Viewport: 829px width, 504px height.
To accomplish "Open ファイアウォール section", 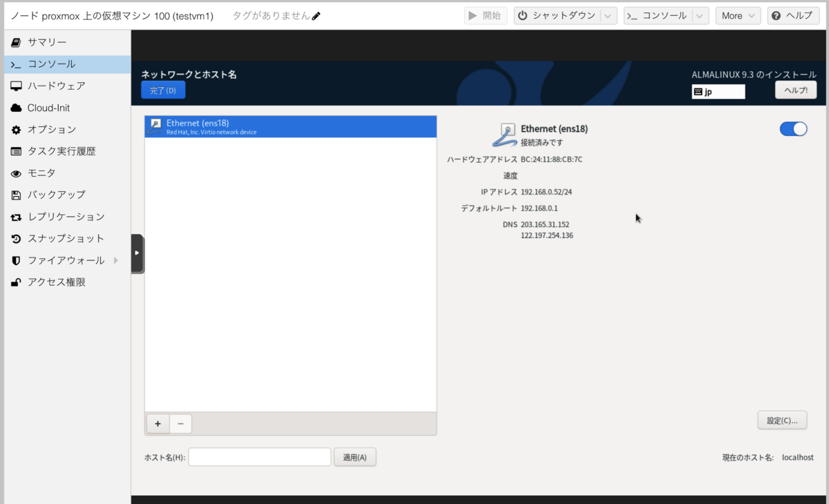I will click(67, 260).
